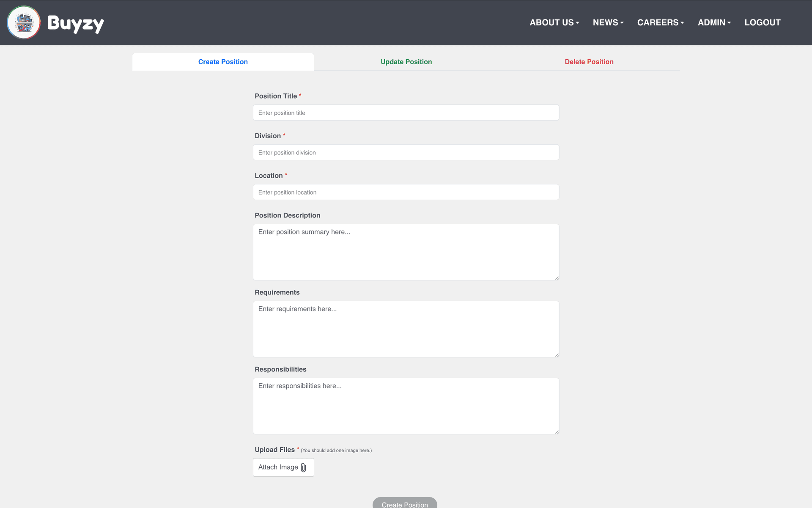Switch to the Delete Position tab
This screenshot has width=812, height=508.
[x=589, y=62]
